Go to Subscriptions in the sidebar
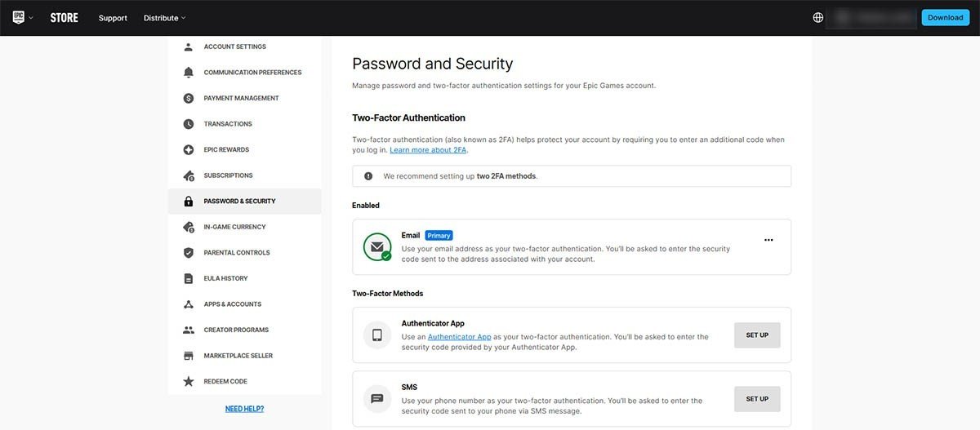 tap(228, 175)
